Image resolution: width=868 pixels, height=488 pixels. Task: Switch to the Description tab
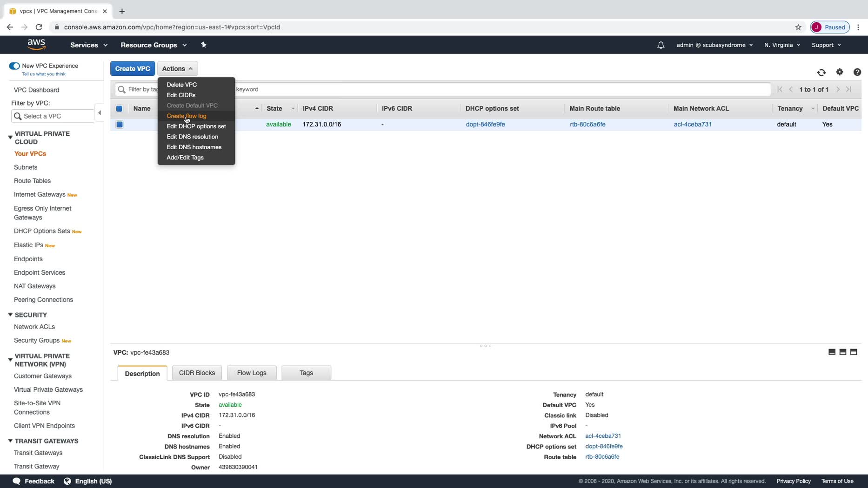click(142, 373)
